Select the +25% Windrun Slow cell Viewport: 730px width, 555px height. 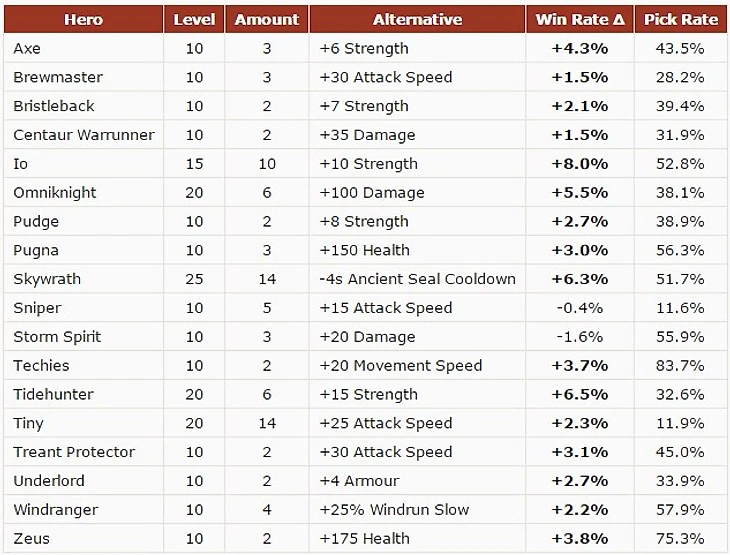[x=394, y=510]
